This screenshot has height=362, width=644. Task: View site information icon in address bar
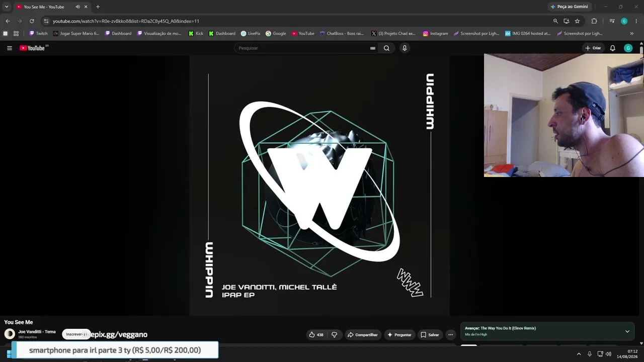[x=46, y=21]
